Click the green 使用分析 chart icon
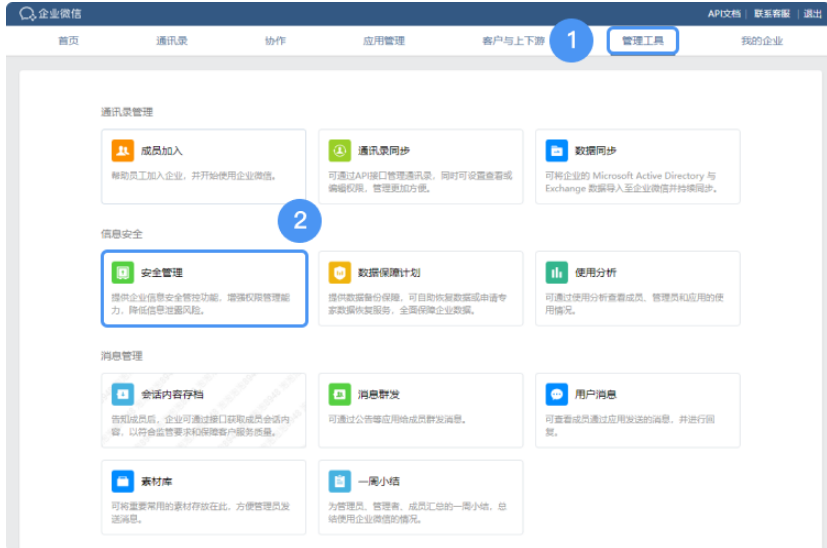Image resolution: width=827 pixels, height=548 pixels. tap(556, 272)
